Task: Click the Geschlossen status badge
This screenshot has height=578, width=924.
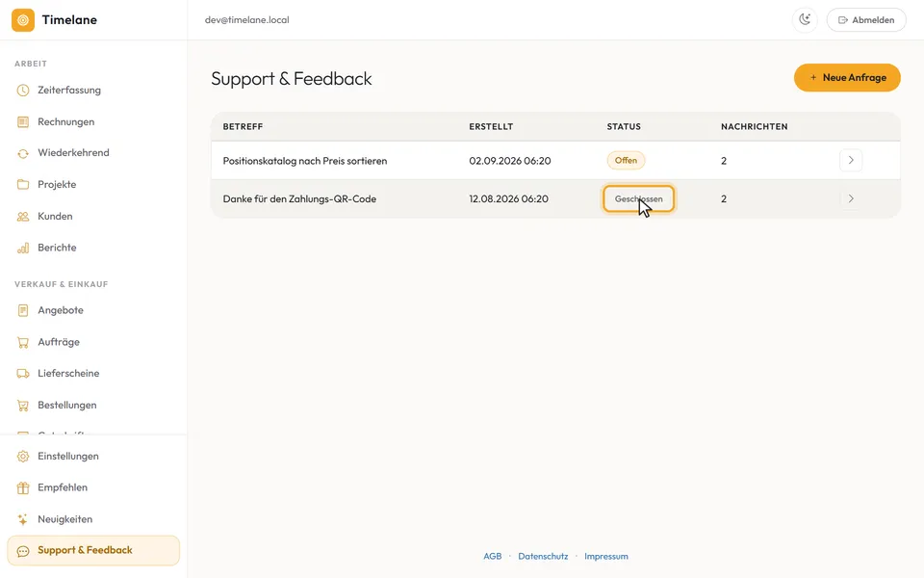Action: tap(639, 198)
